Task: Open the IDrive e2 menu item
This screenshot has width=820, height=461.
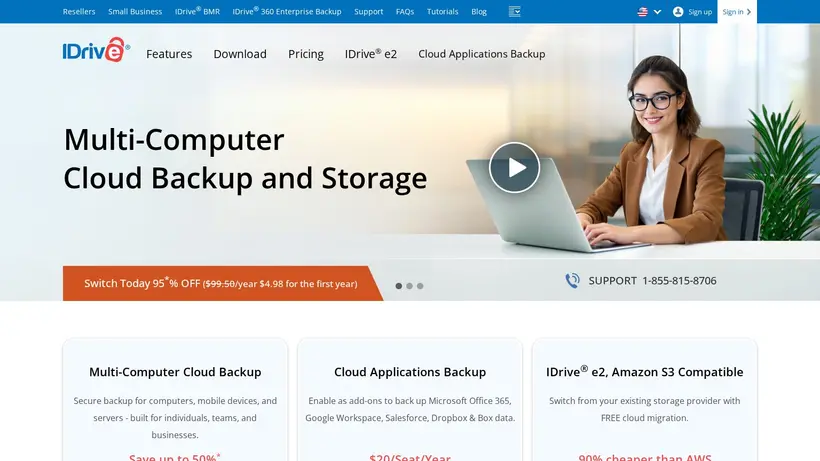Action: click(x=371, y=53)
